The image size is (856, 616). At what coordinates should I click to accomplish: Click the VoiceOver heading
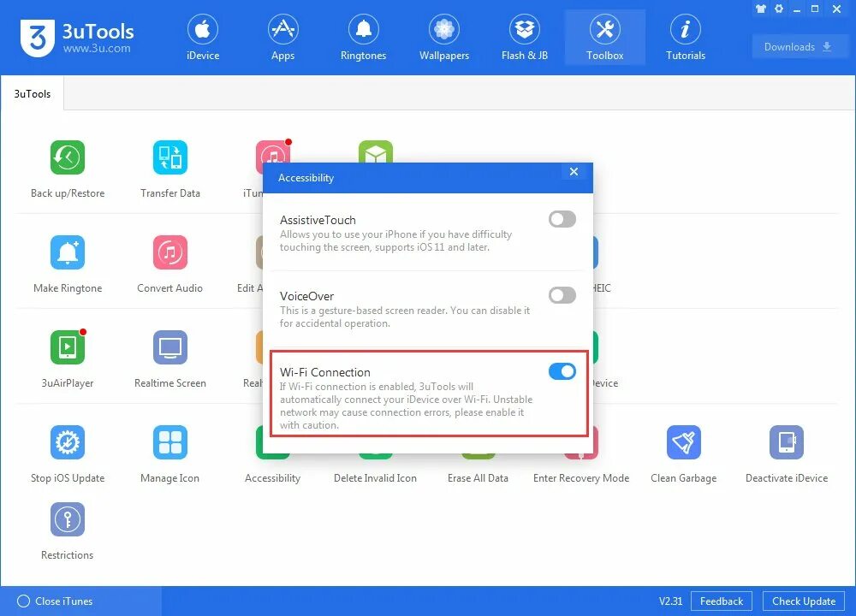click(x=306, y=296)
